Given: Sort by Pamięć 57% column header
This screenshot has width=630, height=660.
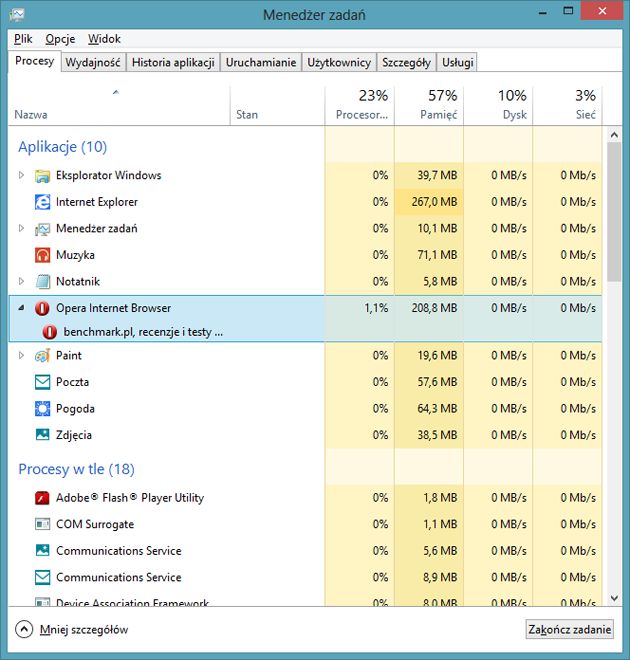Looking at the screenshot, I should (x=429, y=105).
